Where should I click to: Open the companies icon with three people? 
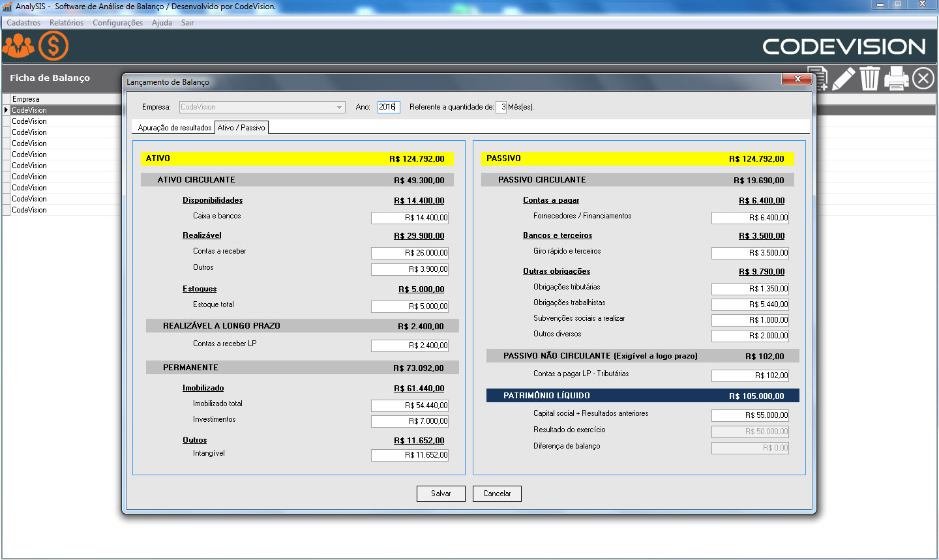pos(18,46)
